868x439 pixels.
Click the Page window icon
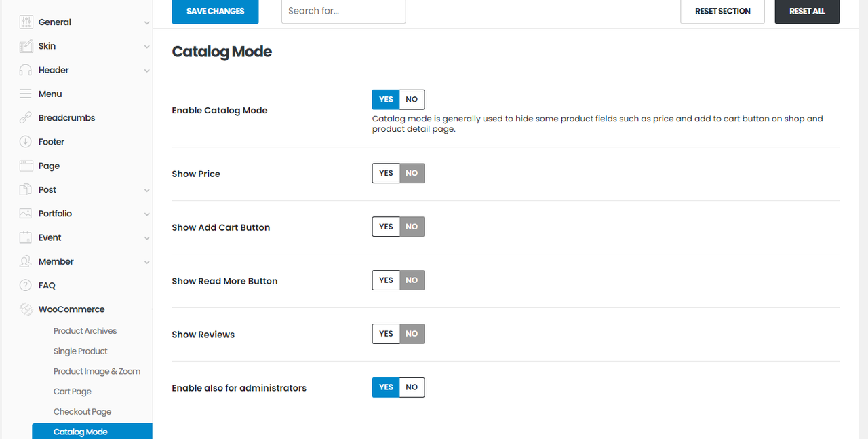tap(26, 166)
